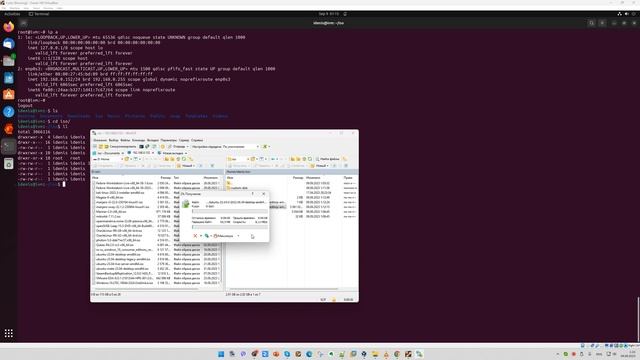This screenshot has width=640, height=360.
Task: Show Applications grid in Ubuntu dock
Action: pyautogui.click(x=9, y=333)
